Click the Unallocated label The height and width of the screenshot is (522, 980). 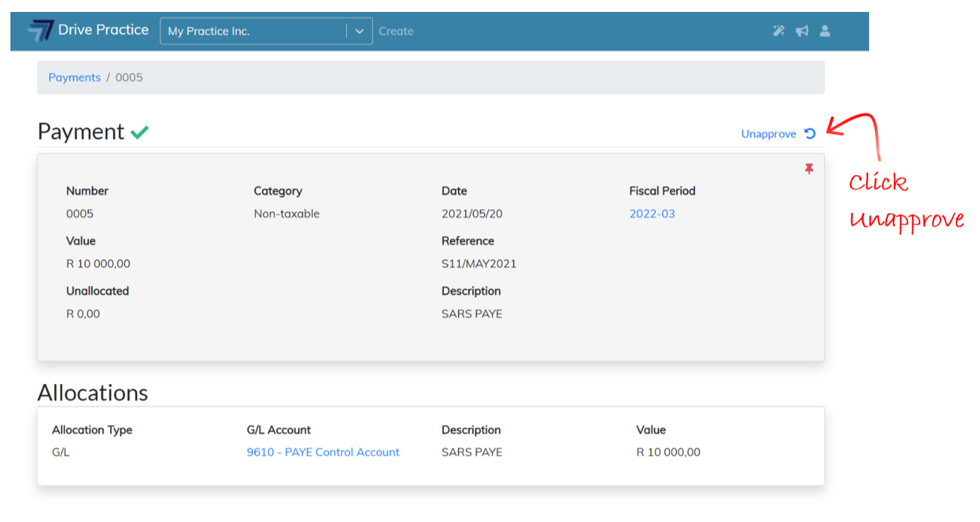pyautogui.click(x=98, y=290)
